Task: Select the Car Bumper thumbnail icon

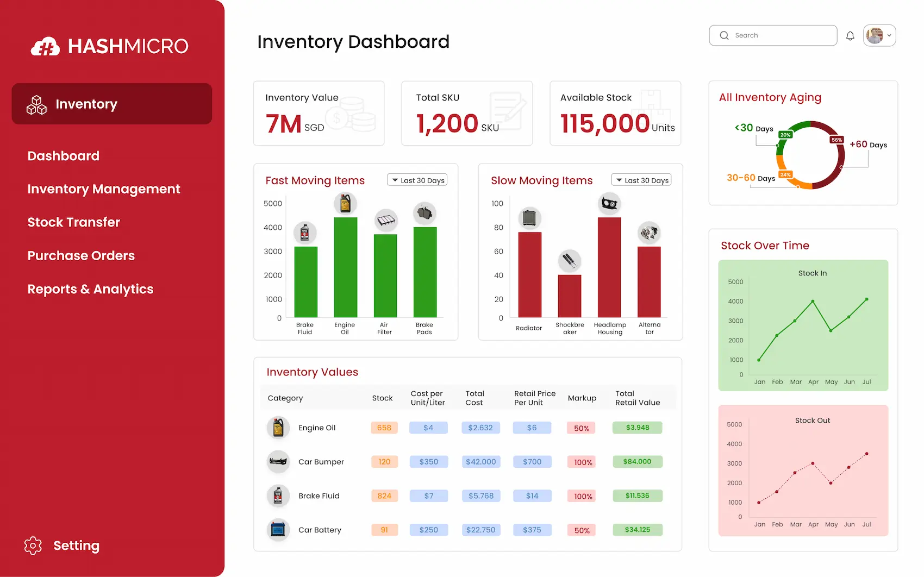Action: 278,462
